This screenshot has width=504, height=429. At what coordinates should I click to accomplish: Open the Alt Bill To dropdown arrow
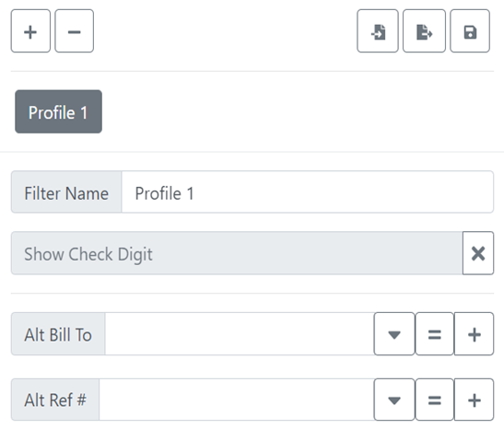tap(394, 333)
